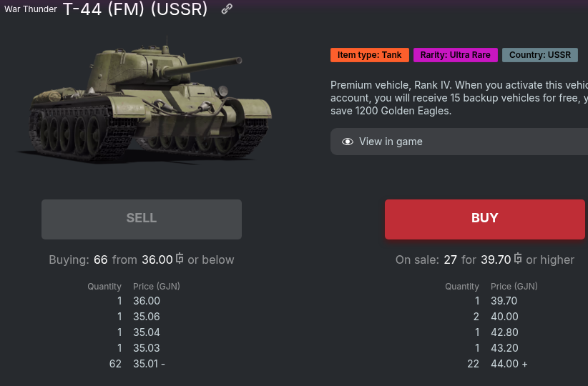Click GJN coin icon next to 39.70
This screenshot has height=386, width=588.
click(x=518, y=259)
